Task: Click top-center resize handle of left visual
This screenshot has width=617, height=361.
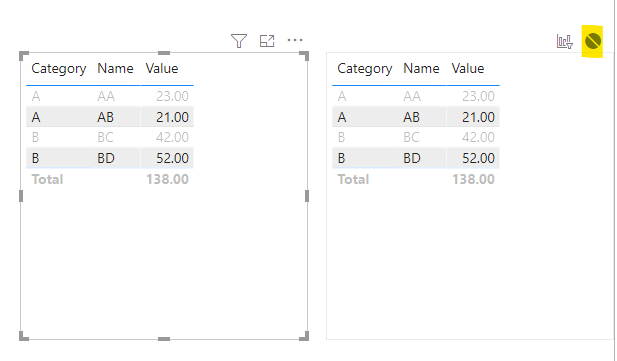Action: [x=164, y=53]
